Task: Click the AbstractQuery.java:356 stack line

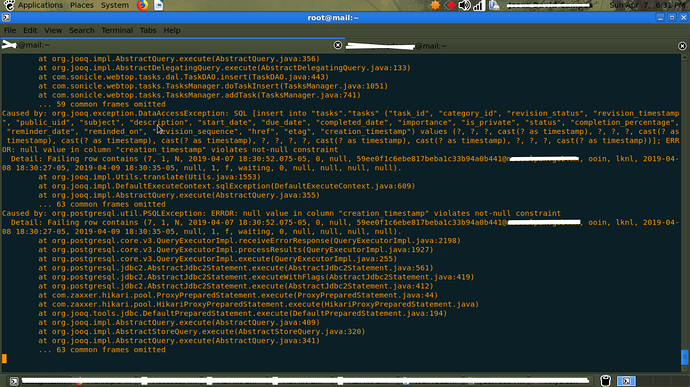Action: pos(179,59)
